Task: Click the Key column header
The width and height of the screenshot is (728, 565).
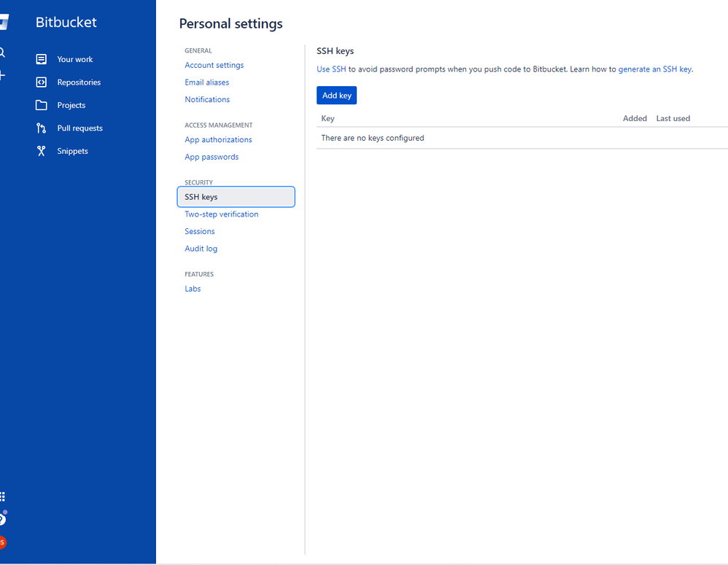Action: [328, 118]
